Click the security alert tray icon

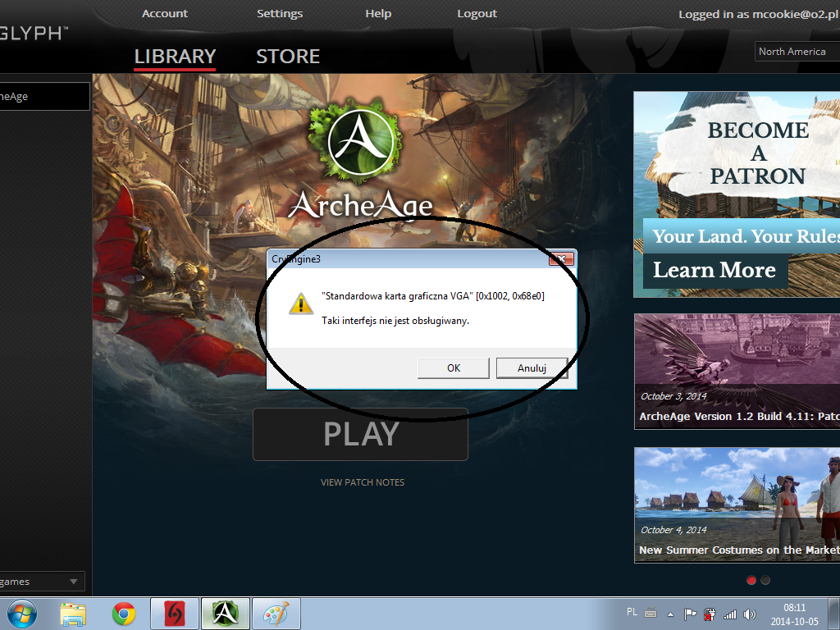pyautogui.click(x=710, y=614)
